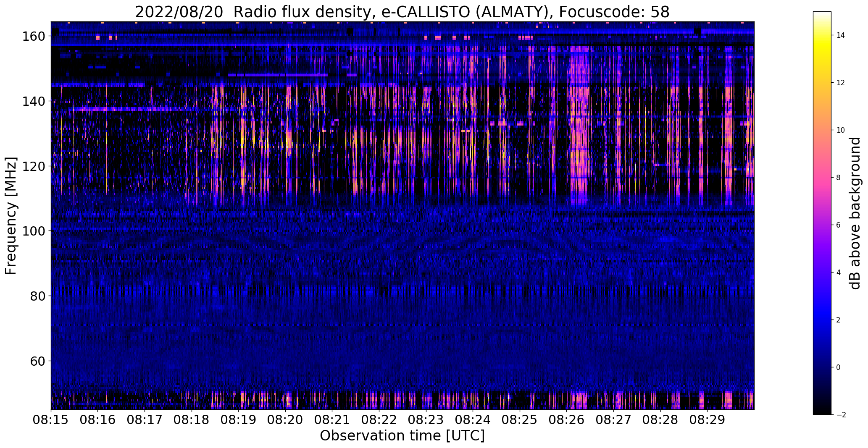Click the colorbar tick label −2
This screenshot has height=448, width=868.
[841, 415]
